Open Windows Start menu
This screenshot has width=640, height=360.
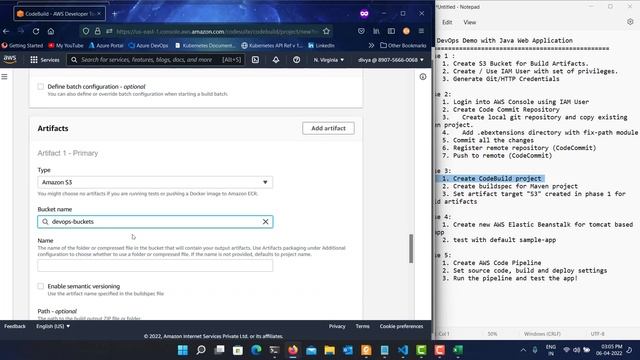(183, 350)
